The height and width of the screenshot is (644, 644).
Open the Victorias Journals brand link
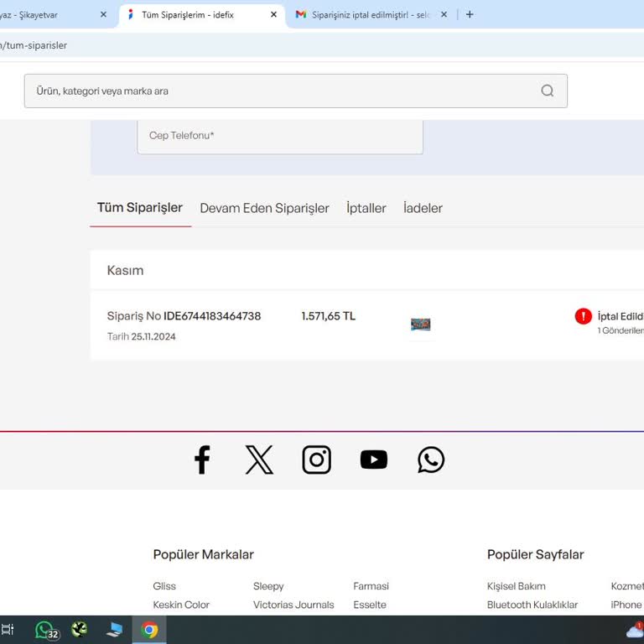(293, 605)
